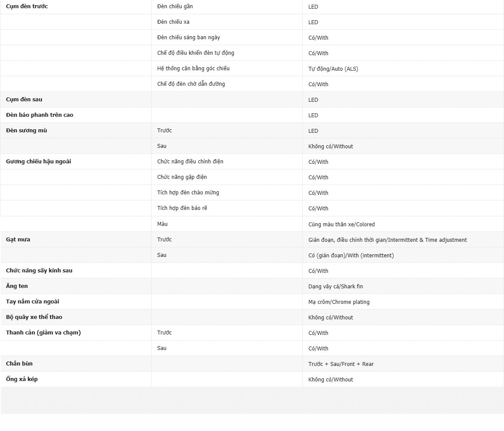Select the "Đèn sương mù" row heading
This screenshot has height=431, width=504.
26,131
